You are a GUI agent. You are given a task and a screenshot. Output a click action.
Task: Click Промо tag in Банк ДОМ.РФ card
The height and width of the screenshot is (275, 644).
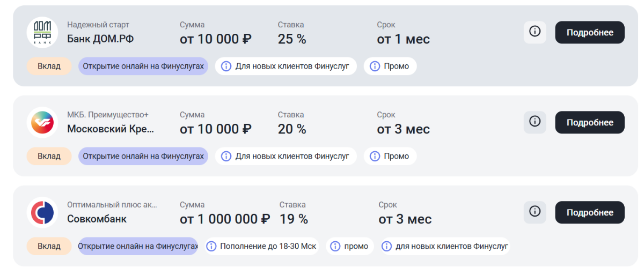pyautogui.click(x=390, y=66)
